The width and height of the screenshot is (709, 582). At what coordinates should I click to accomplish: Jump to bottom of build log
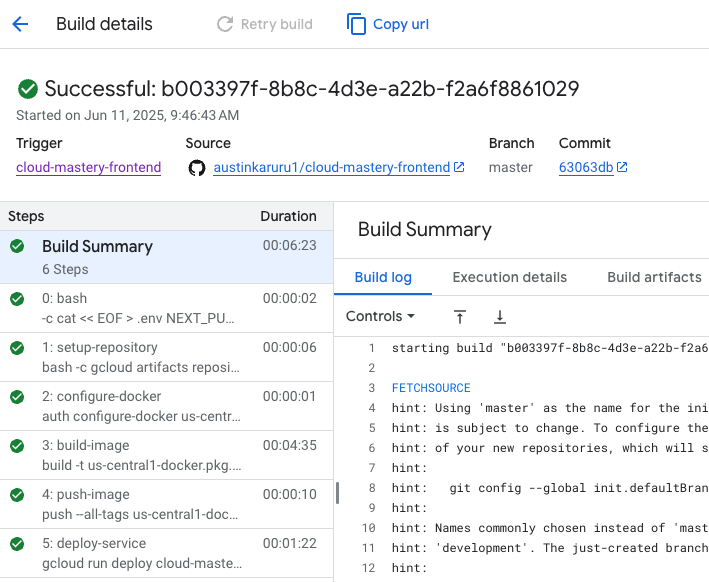tap(500, 317)
